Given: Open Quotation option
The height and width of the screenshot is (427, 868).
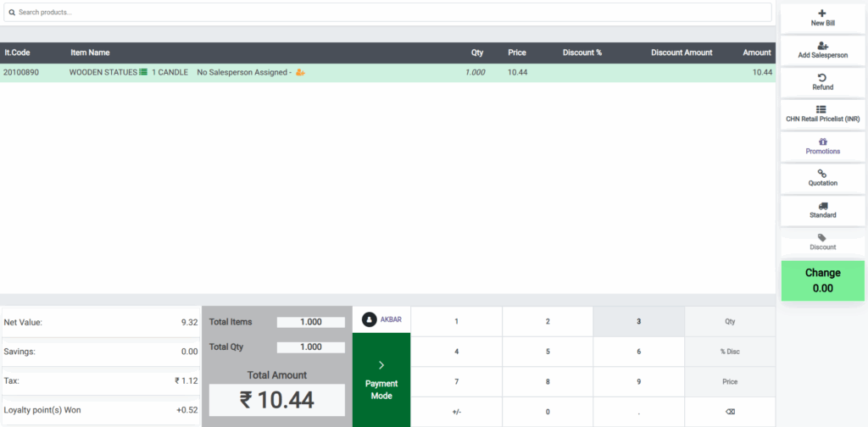Looking at the screenshot, I should point(822,178).
